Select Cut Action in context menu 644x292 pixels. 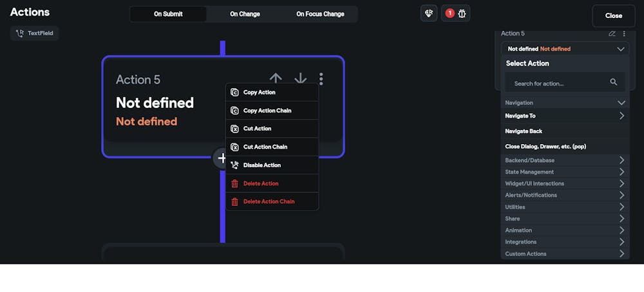click(x=272, y=129)
